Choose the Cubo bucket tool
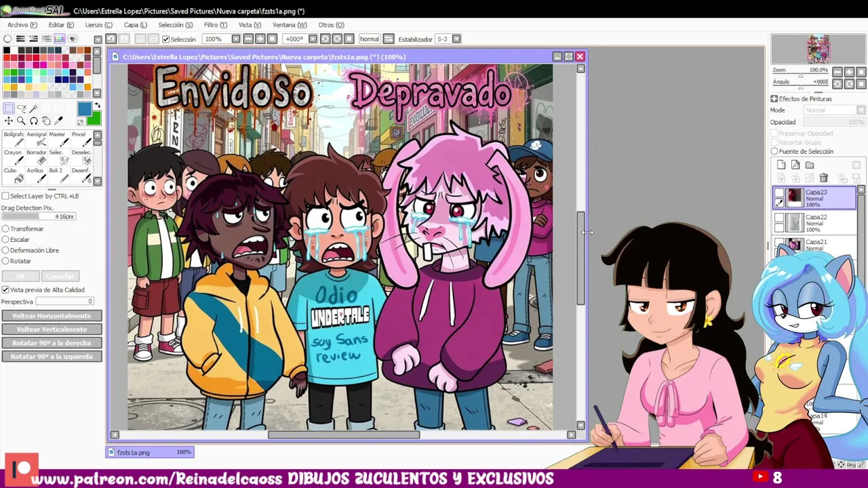 (x=14, y=175)
